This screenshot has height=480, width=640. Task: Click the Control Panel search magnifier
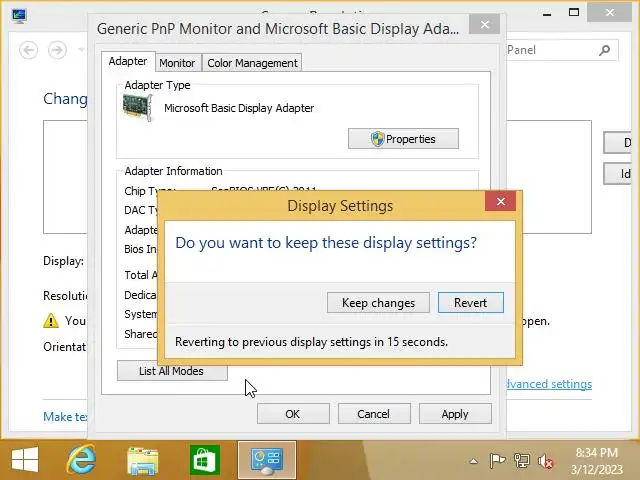[x=605, y=50]
